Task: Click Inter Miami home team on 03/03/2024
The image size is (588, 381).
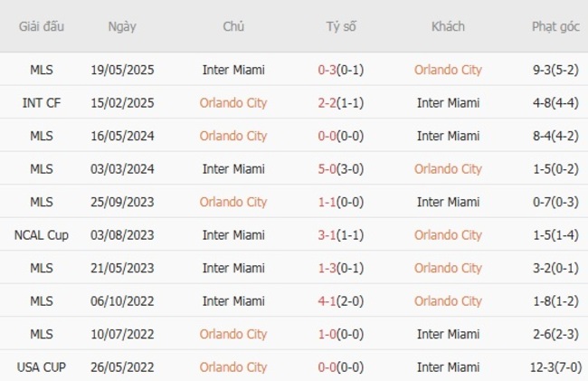Action: coord(233,169)
